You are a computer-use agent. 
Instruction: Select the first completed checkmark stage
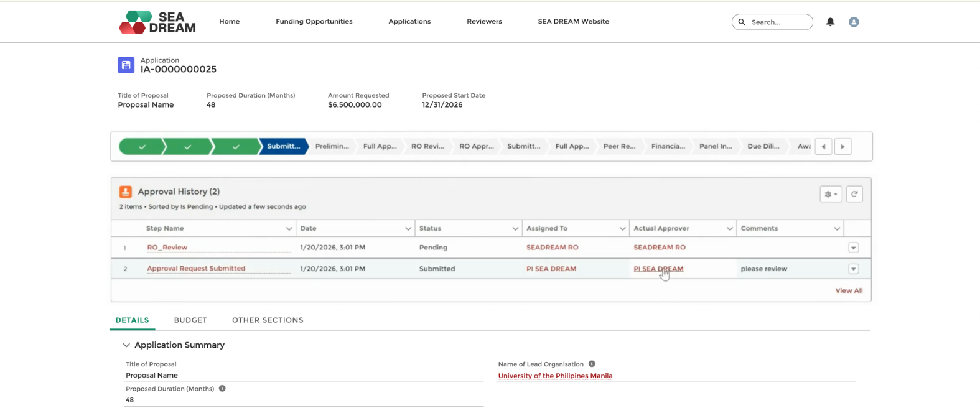pos(142,147)
